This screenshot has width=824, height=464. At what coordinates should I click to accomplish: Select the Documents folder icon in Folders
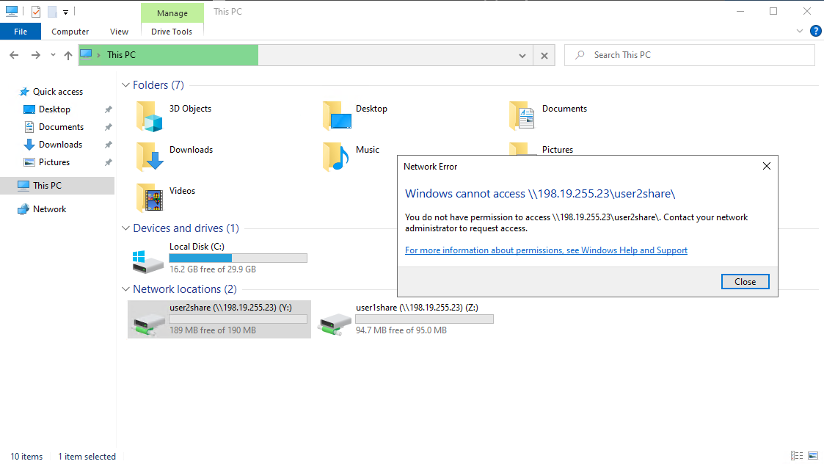coord(522,116)
